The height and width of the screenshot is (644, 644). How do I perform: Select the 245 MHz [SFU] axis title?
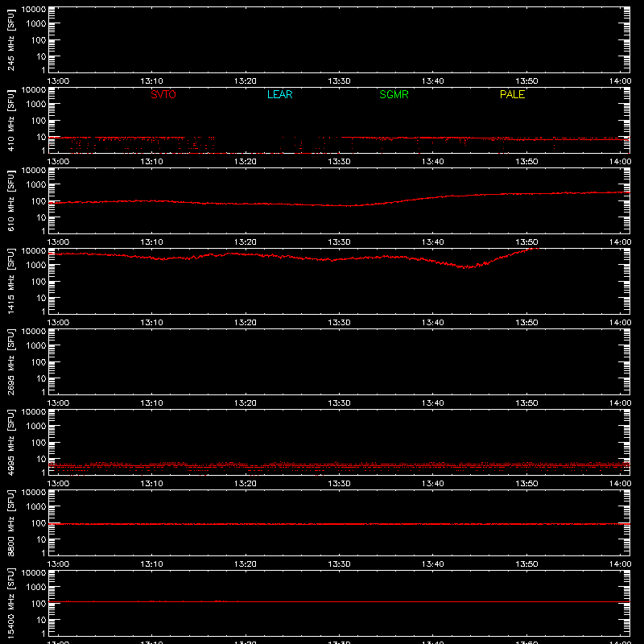click(x=10, y=40)
